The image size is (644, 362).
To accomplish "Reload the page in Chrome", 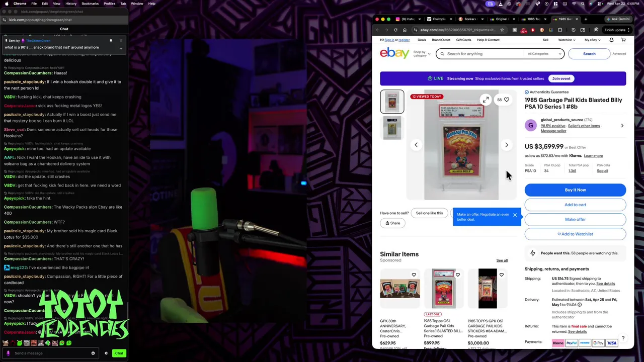I will (395, 30).
